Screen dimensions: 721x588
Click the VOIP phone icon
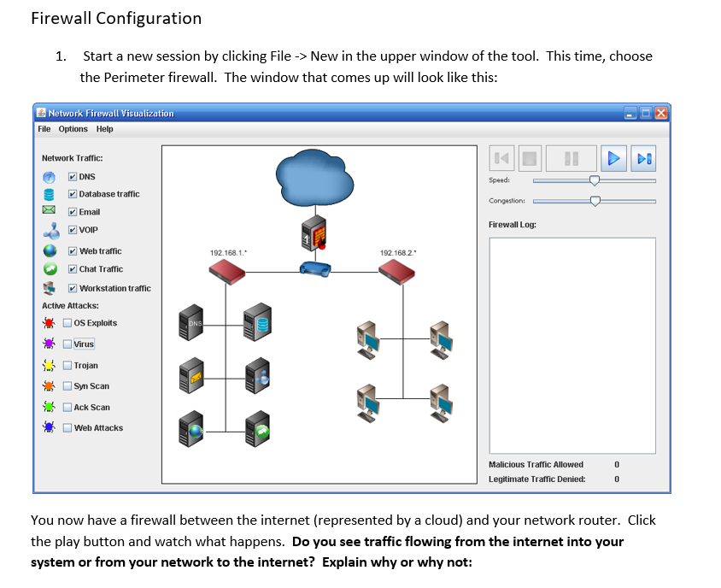pyautogui.click(x=50, y=229)
